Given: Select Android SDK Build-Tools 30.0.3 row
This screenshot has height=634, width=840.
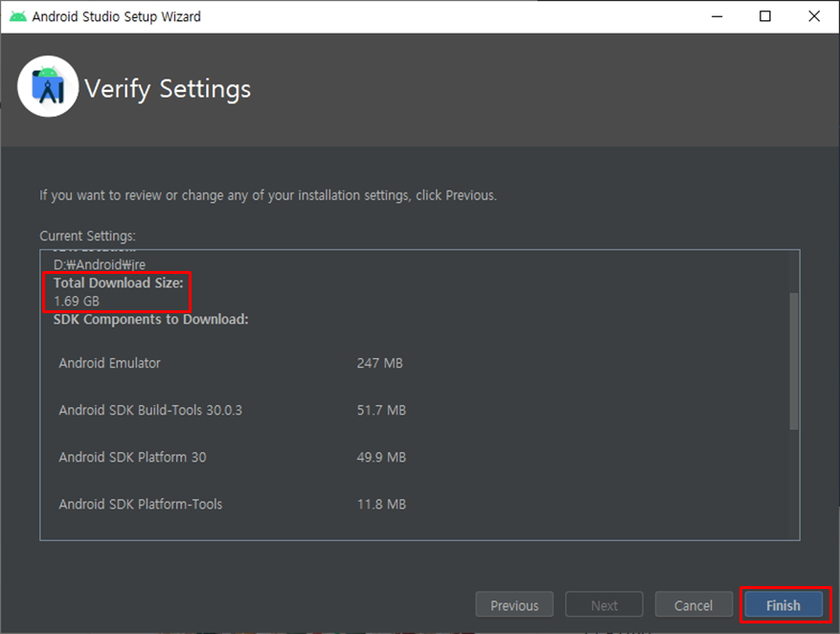Looking at the screenshot, I should point(231,410).
